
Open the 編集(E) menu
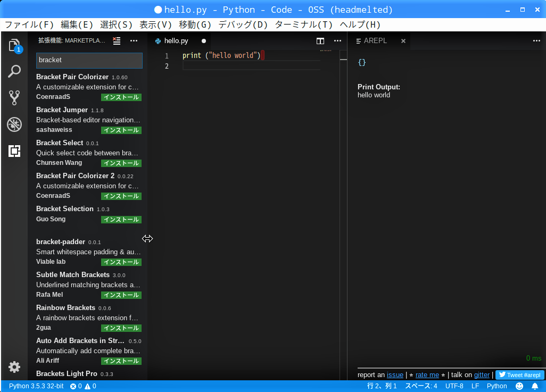(x=77, y=24)
